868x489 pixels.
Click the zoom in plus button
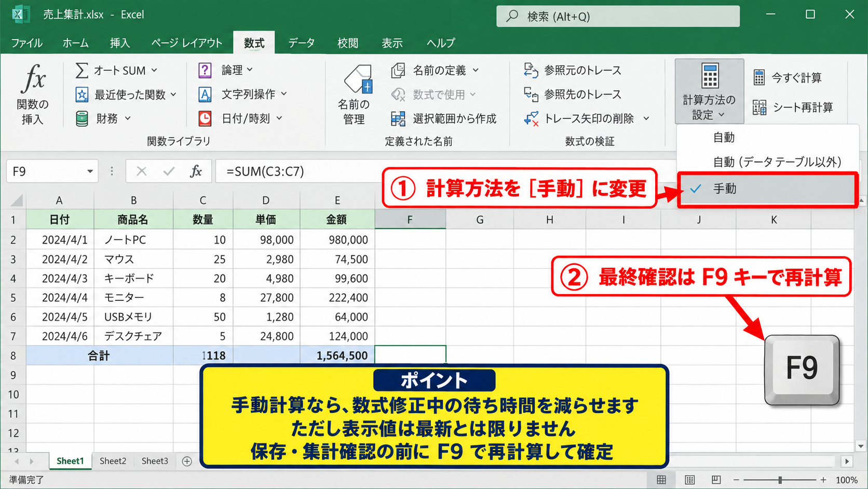coord(823,480)
